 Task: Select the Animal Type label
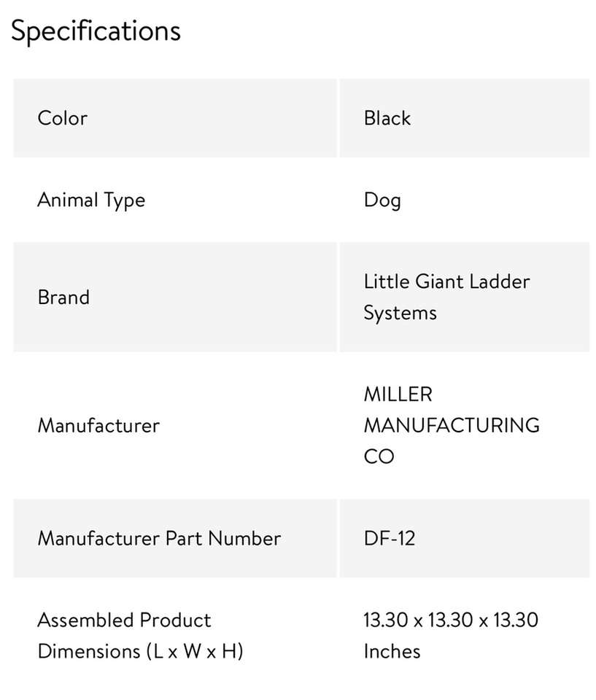[91, 201]
